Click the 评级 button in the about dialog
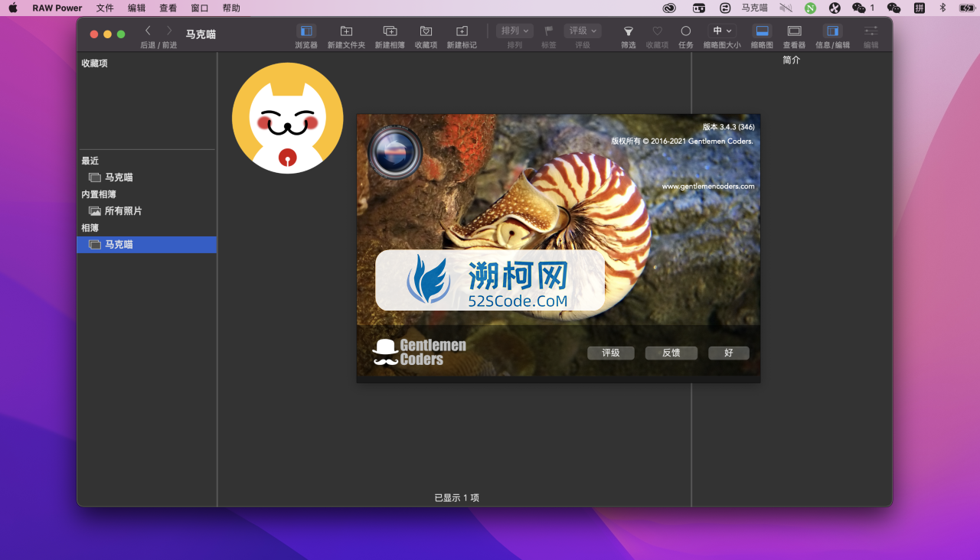The width and height of the screenshot is (980, 560). click(x=611, y=353)
